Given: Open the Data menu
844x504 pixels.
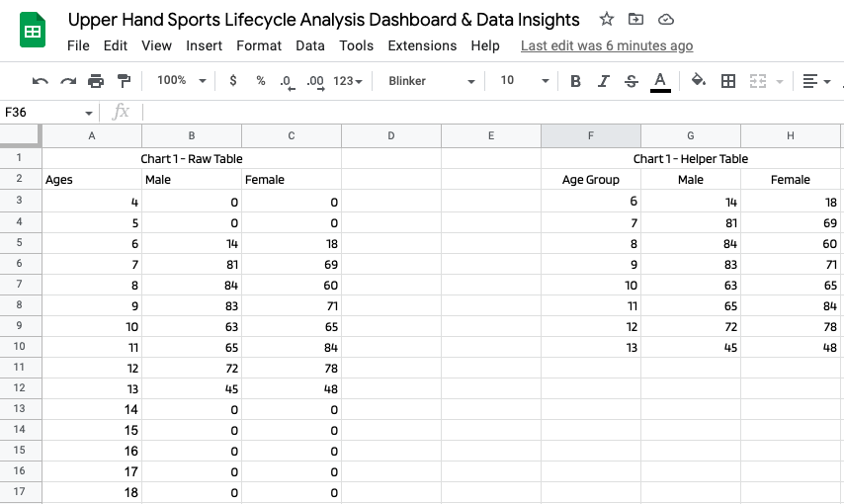Looking at the screenshot, I should (x=310, y=45).
